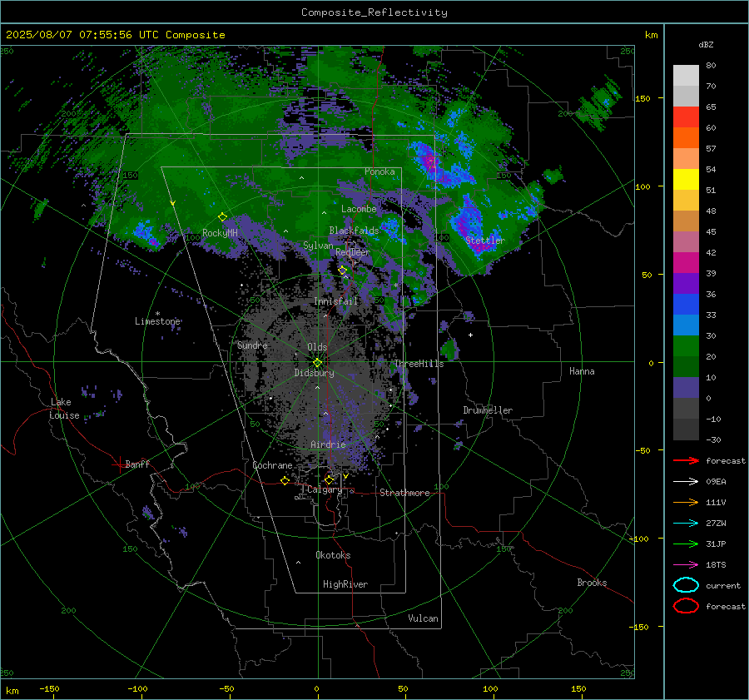Select the yellow 51-54 dBZ color swatch
Screen dimensions: 749x700
tap(686, 179)
